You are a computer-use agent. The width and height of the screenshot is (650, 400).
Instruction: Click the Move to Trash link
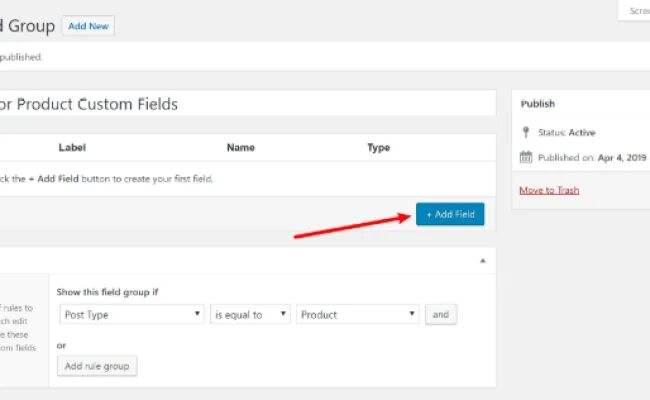[549, 190]
